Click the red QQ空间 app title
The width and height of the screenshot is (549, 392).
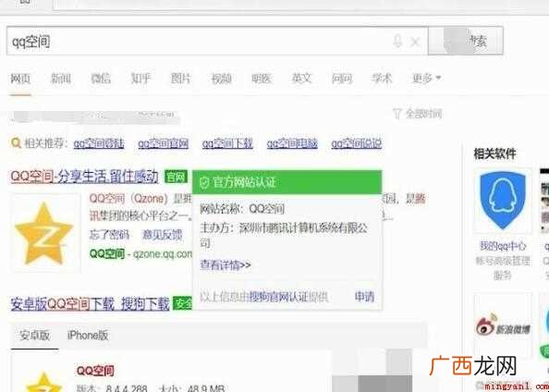(95, 371)
